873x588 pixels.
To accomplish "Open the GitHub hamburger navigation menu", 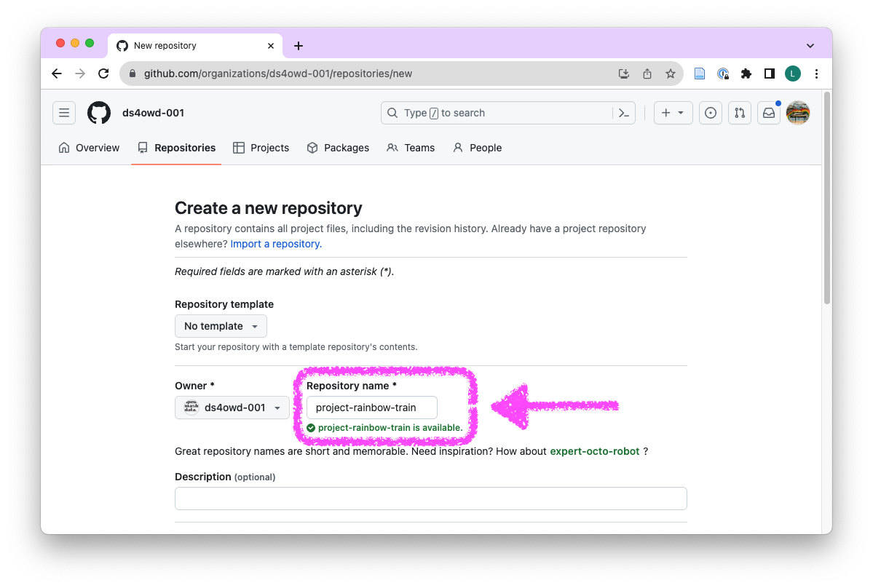I will click(x=64, y=113).
